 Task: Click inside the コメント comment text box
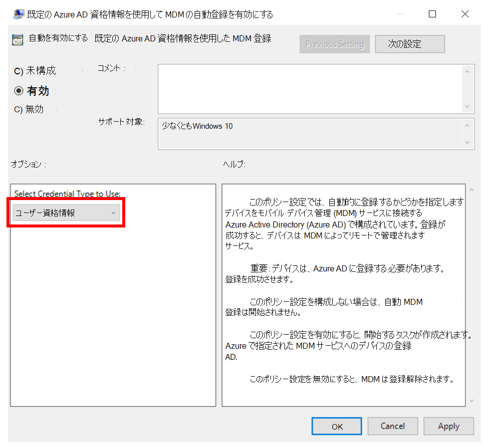(x=310, y=89)
